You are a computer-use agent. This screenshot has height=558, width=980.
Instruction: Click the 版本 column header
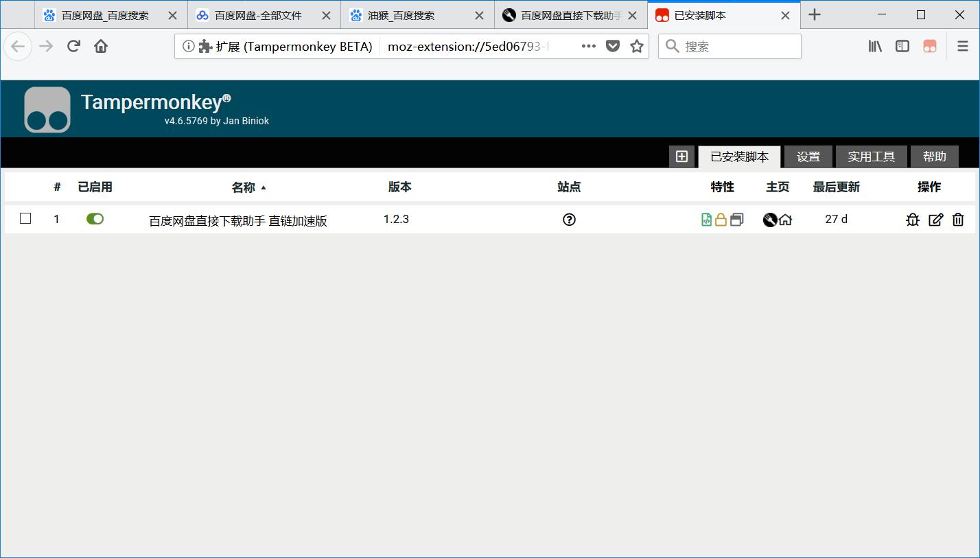tap(399, 187)
